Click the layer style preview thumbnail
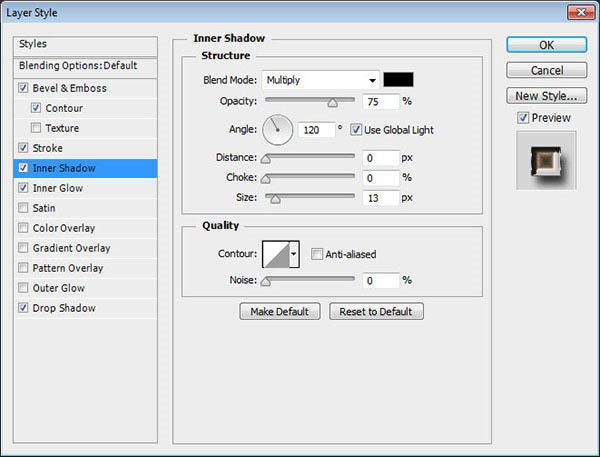 click(x=546, y=161)
